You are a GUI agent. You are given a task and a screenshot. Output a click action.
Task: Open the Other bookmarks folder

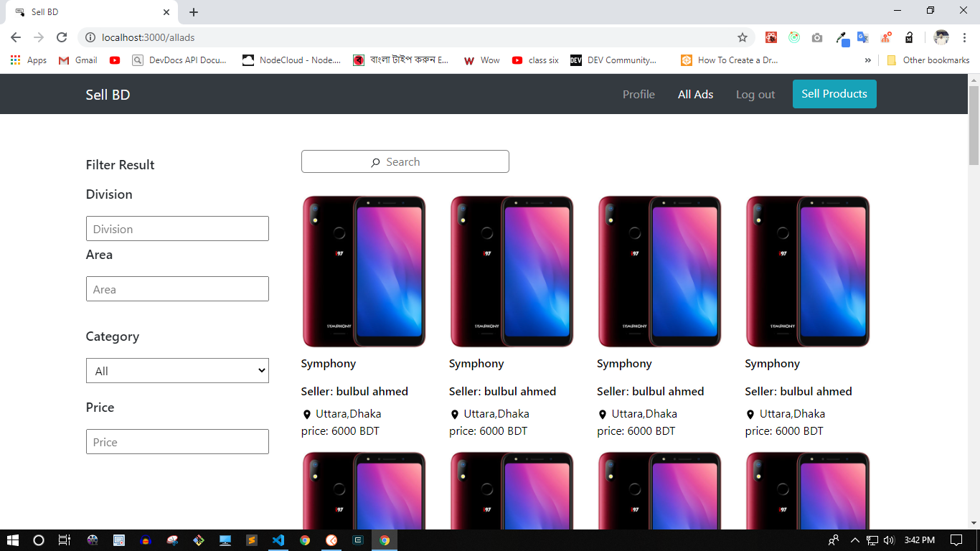[x=928, y=60]
